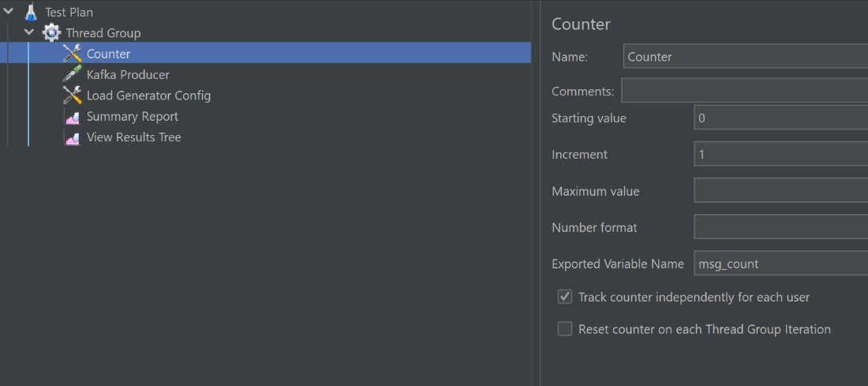Enable Reset counter on each Thread Group Iteration
868x386 pixels.
[565, 329]
